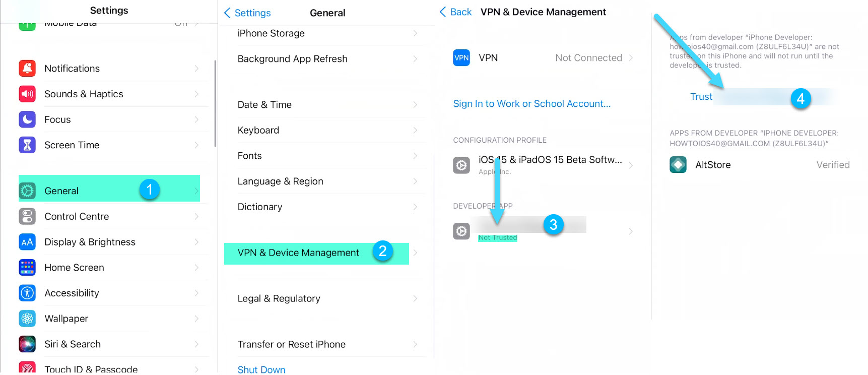The image size is (868, 375).
Task: Open the Accessibility figure icon
Action: [27, 293]
